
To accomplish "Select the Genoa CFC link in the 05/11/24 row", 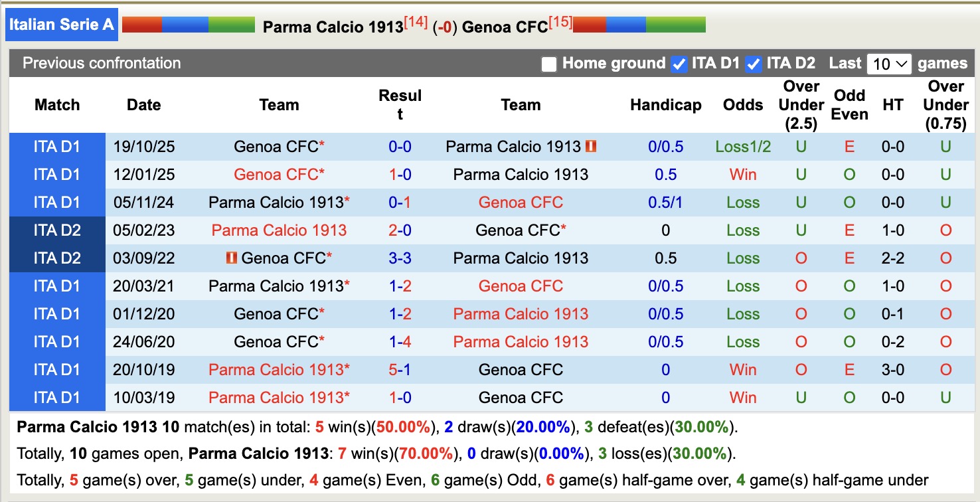I will click(x=520, y=203).
